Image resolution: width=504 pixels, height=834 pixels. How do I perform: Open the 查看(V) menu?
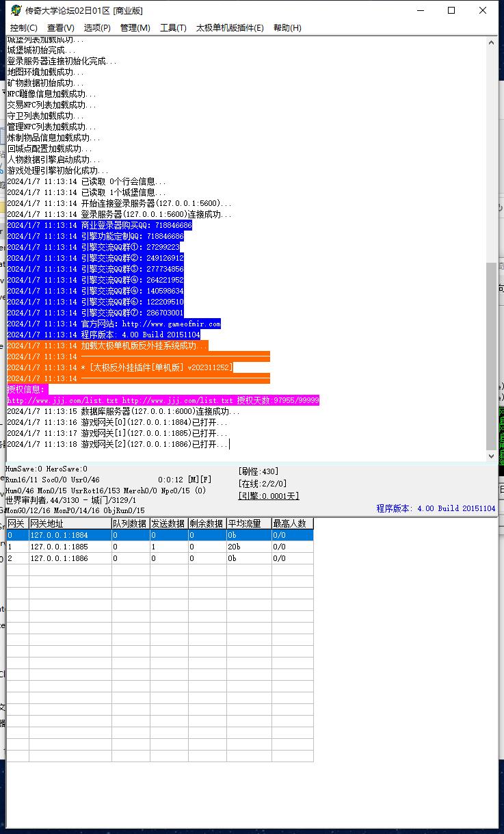(61, 27)
